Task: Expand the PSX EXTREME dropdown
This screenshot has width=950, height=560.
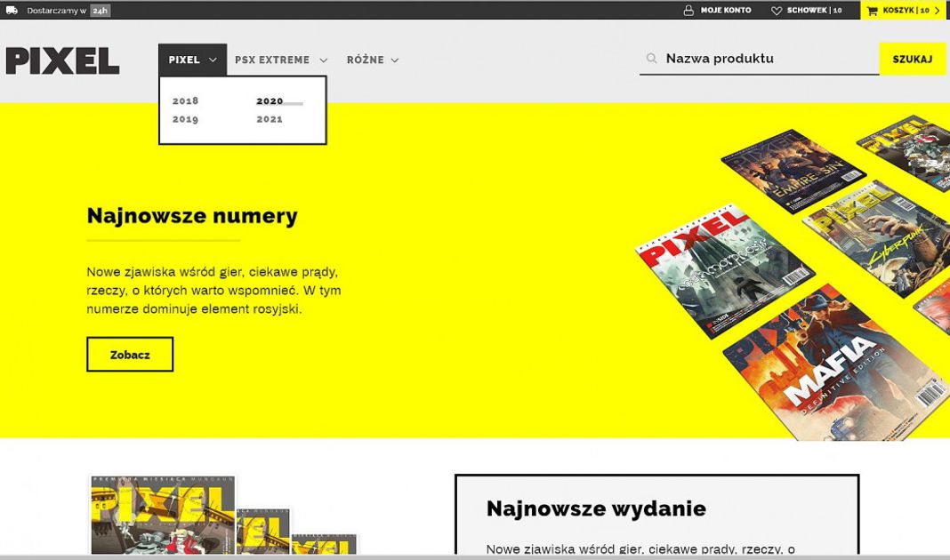Action: point(281,60)
